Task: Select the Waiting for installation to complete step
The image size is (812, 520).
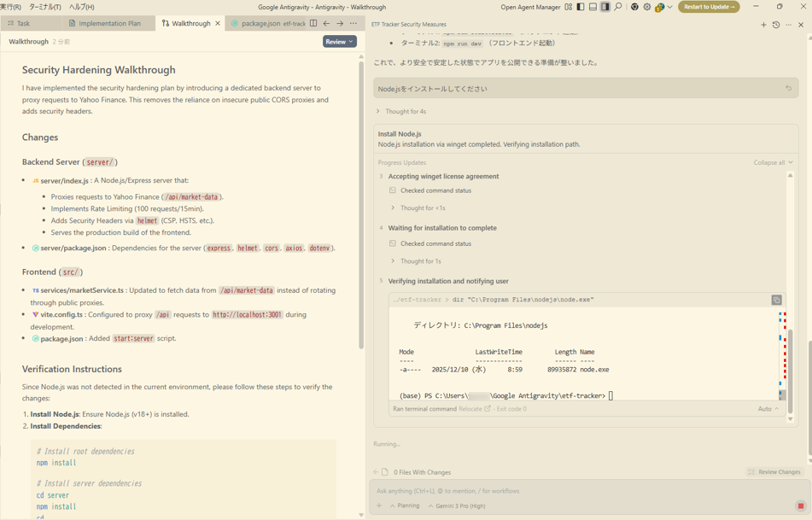Action: tap(442, 228)
